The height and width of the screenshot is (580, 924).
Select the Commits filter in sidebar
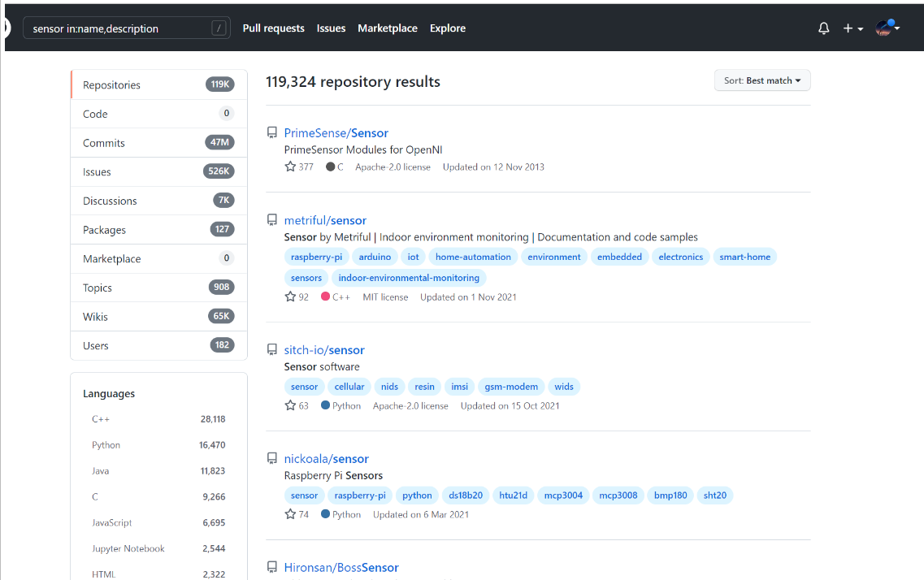coord(158,142)
